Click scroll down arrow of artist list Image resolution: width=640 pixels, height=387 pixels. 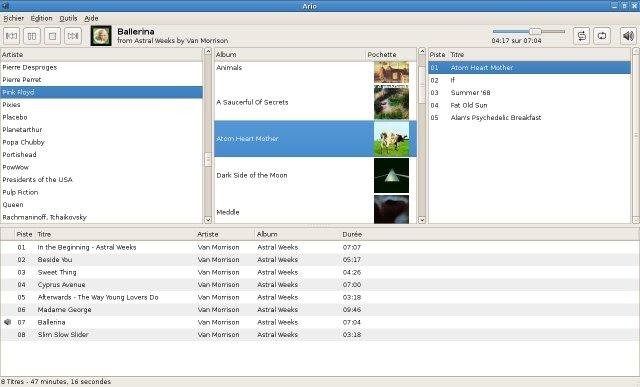(x=208, y=220)
